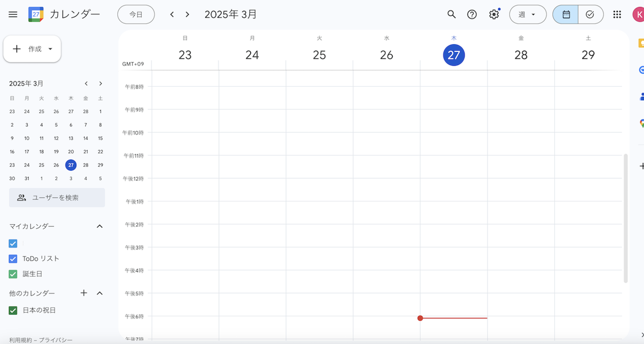Collapse the マイカレンダー section
Image resolution: width=644 pixels, height=344 pixels.
[100, 226]
